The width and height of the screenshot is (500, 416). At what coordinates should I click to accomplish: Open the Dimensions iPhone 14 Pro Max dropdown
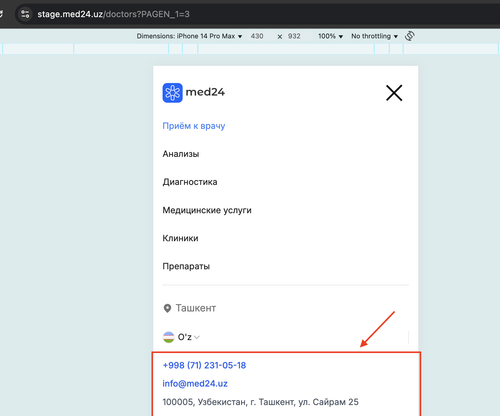[x=189, y=36]
